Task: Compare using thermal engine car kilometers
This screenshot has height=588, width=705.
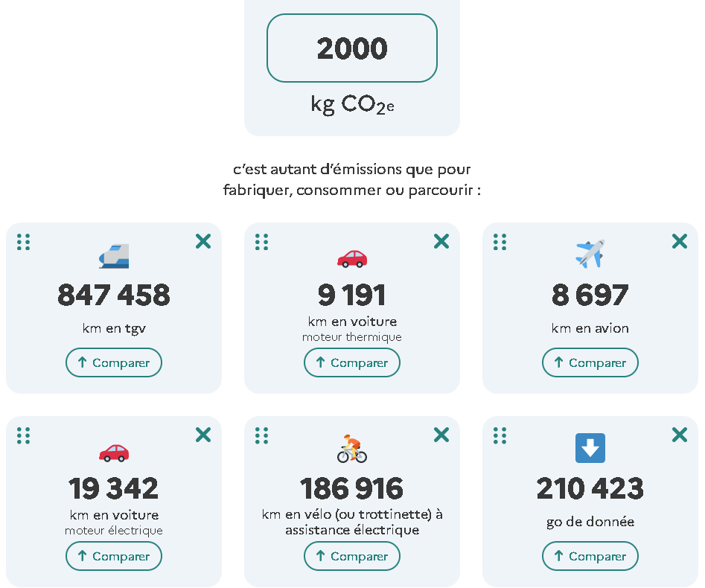Action: (x=352, y=362)
